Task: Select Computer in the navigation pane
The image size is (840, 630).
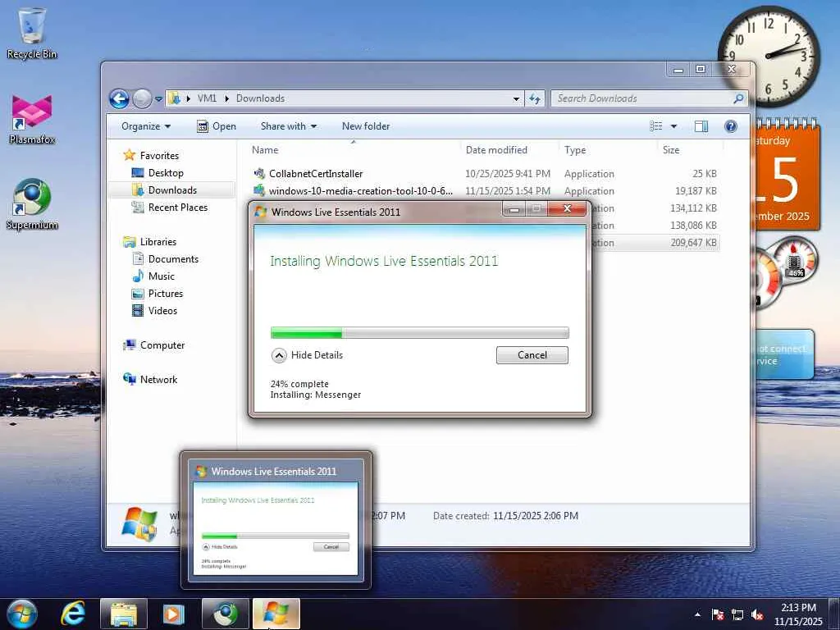Action: 162,345
